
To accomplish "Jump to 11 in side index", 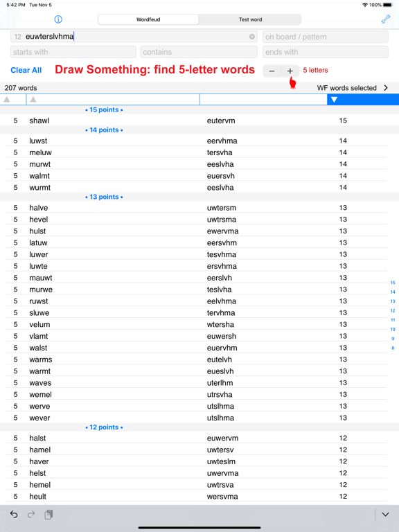I will 393,320.
